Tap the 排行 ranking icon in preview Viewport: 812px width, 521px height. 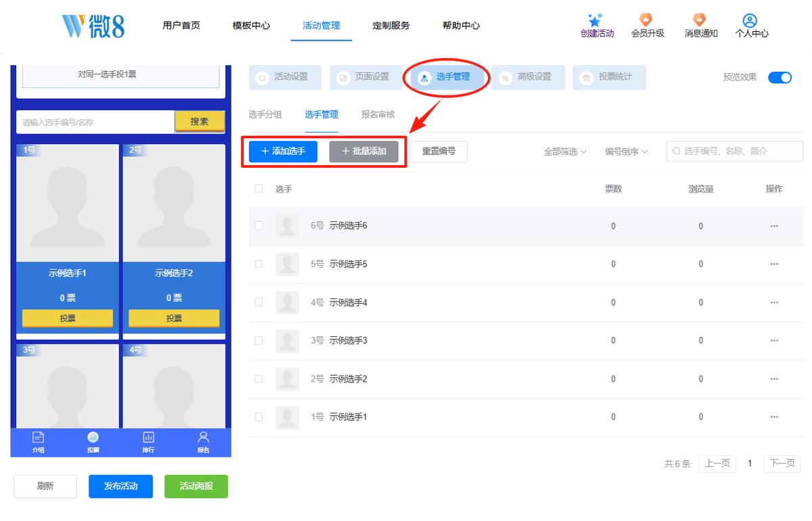coord(148,437)
